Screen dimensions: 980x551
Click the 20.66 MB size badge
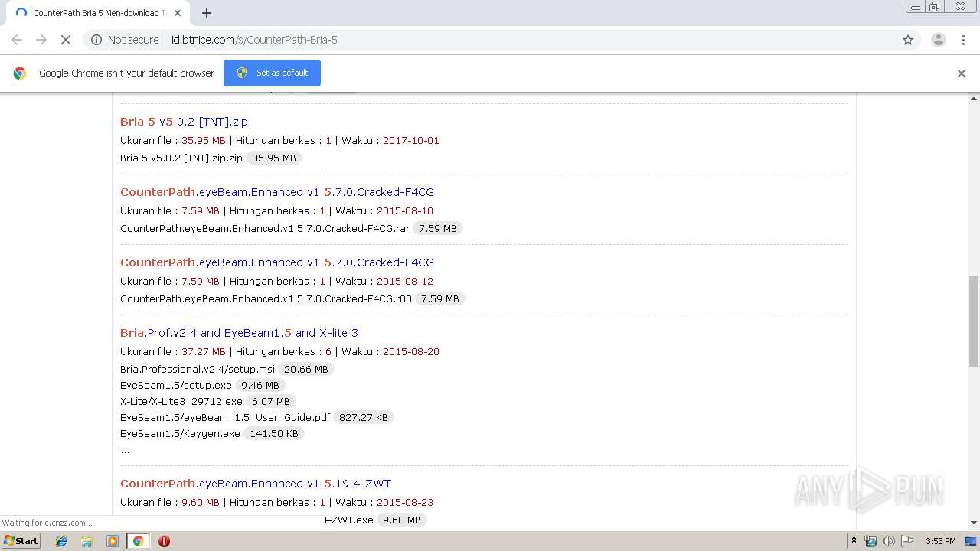point(306,370)
